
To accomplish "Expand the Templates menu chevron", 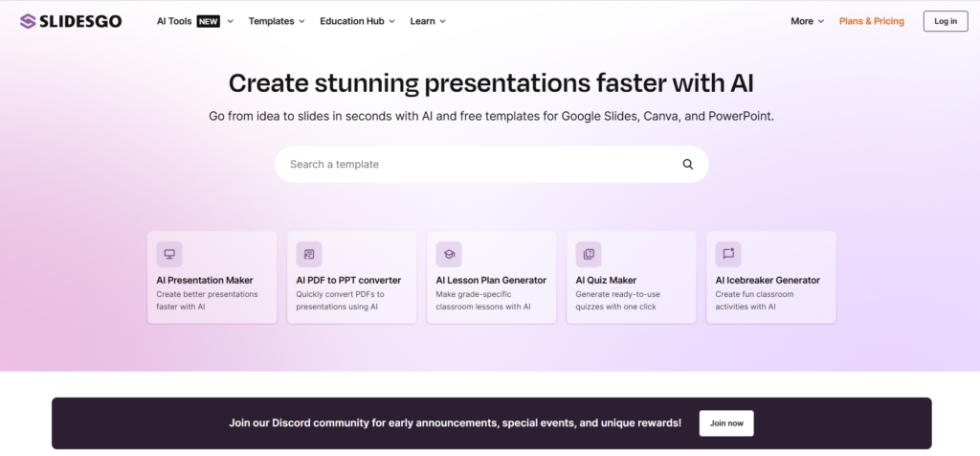I will (301, 21).
